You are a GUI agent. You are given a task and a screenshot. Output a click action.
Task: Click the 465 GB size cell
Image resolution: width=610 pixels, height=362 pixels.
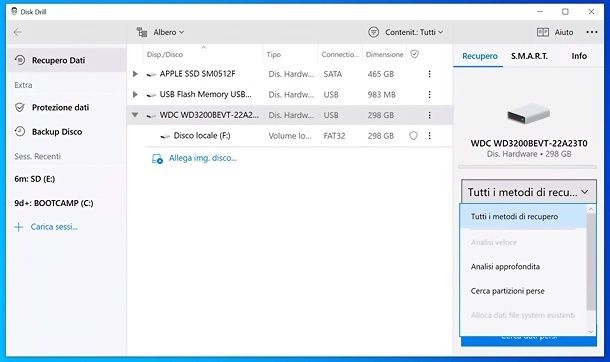[380, 74]
